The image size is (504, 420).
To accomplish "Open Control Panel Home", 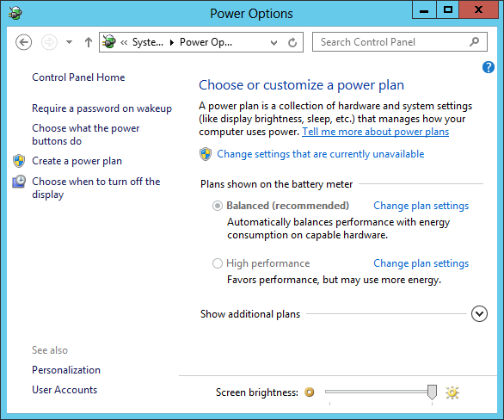I will [78, 77].
